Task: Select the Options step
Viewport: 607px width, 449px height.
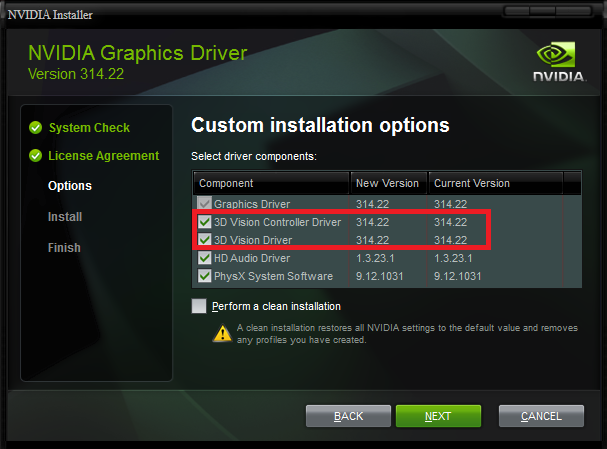Action: 70,186
